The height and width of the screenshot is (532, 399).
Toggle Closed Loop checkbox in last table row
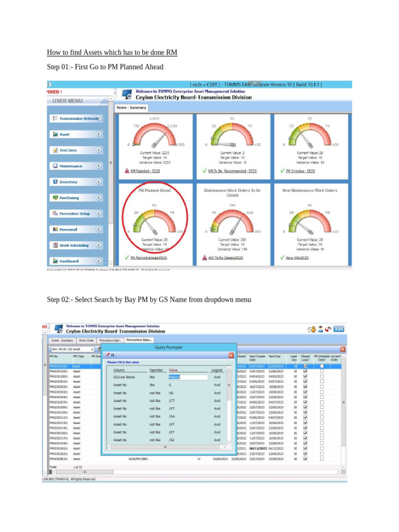click(x=305, y=459)
